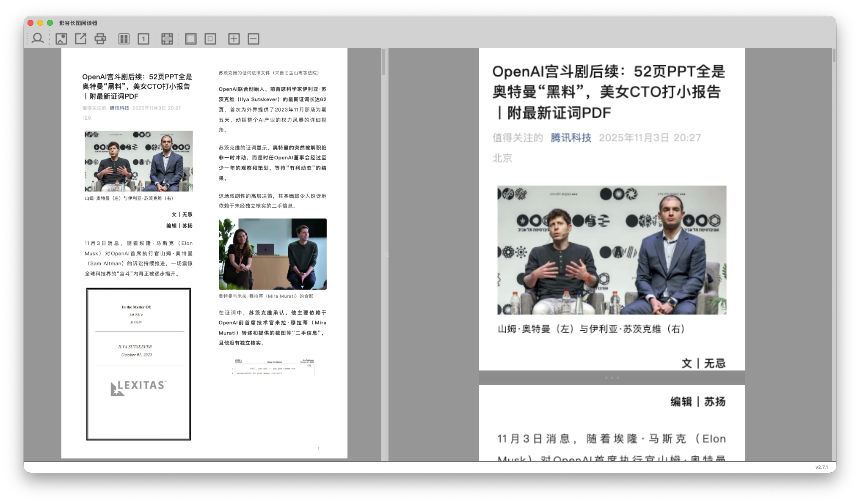860x504 pixels.
Task: Click the pane divider handle between panels
Action: pyautogui.click(x=386, y=254)
